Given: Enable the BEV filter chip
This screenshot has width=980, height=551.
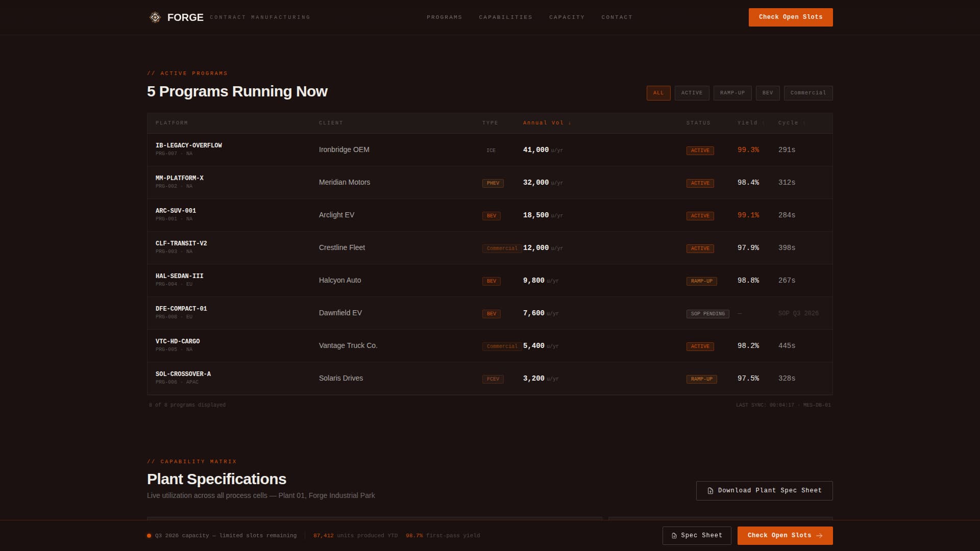Looking at the screenshot, I should tap(767, 93).
